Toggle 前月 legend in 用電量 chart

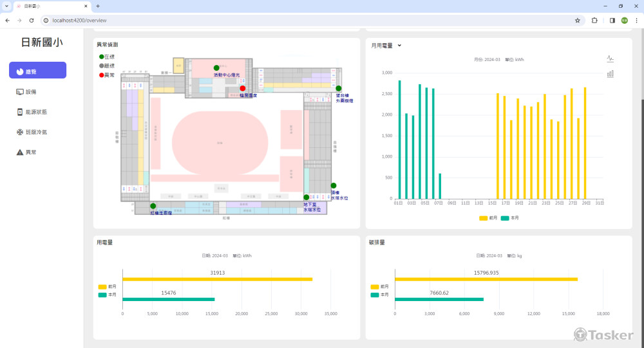[106, 287]
